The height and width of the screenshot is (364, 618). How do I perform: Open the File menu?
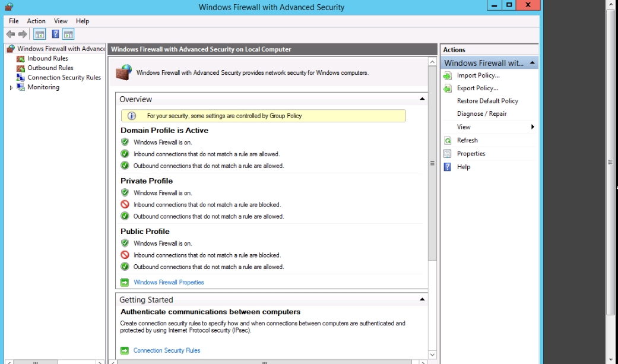coord(14,21)
